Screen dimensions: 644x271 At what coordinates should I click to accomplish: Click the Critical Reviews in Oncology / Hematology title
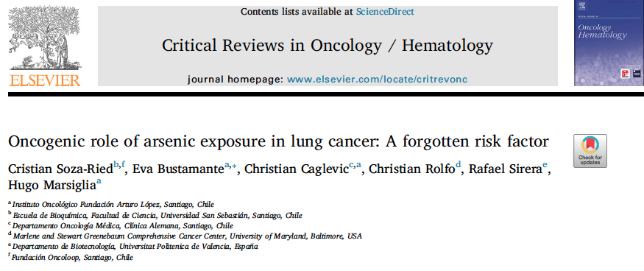(x=328, y=45)
